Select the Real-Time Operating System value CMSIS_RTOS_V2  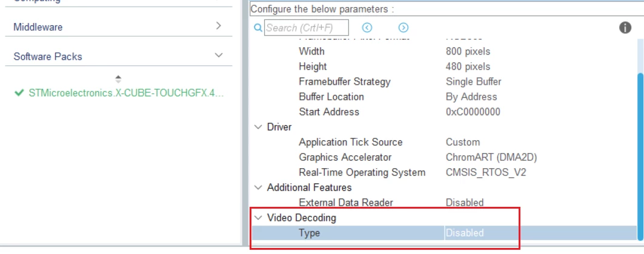coord(485,172)
